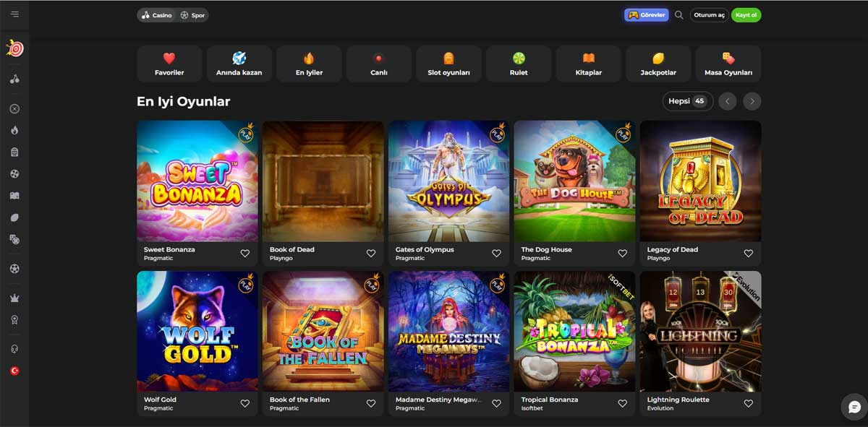The image size is (868, 427).
Task: Toggle heart for The Dog House
Action: click(x=622, y=254)
